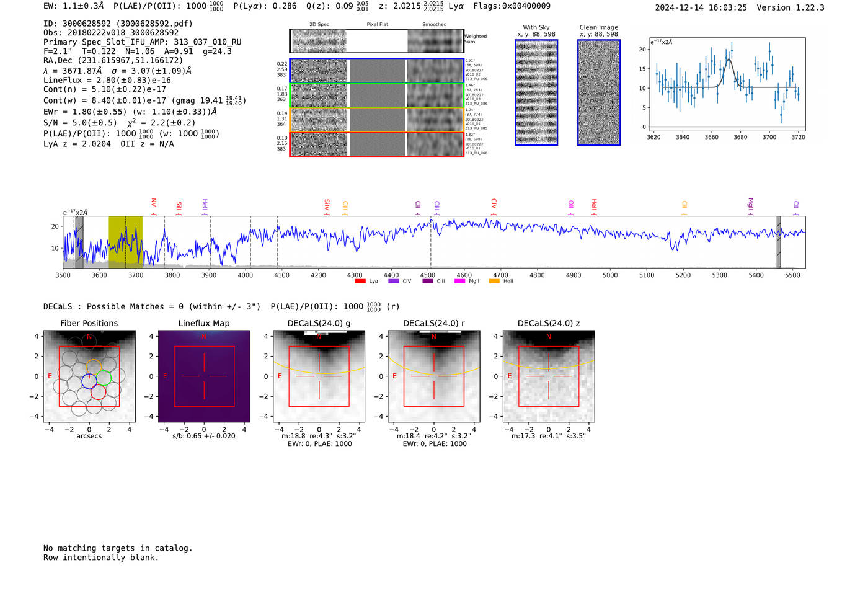The image size is (868, 591).
Task: Open the Clean Image cutout
Action: [599, 92]
